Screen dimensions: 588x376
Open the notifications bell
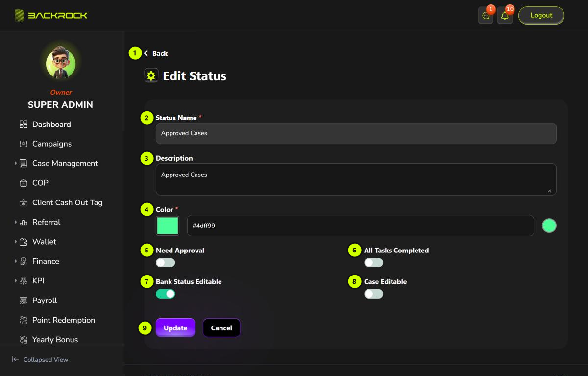click(x=505, y=16)
